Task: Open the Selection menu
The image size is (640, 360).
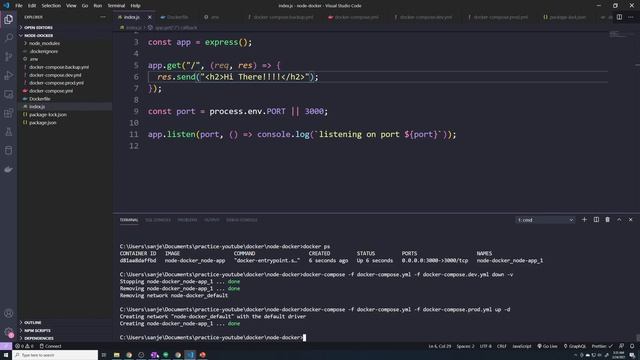Action: pyautogui.click(x=51, y=6)
